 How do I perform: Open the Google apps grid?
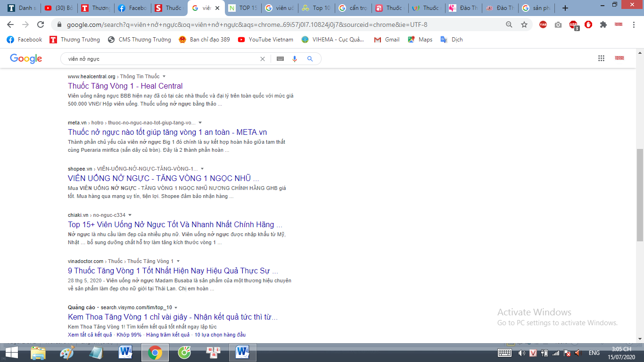coord(601,58)
